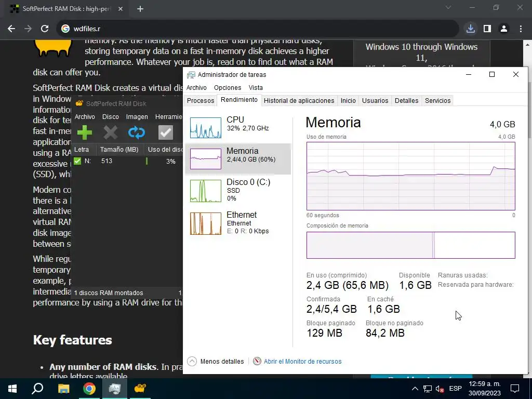Click the Abrir el Monitor de recursos link
532x399 pixels.
point(303,362)
